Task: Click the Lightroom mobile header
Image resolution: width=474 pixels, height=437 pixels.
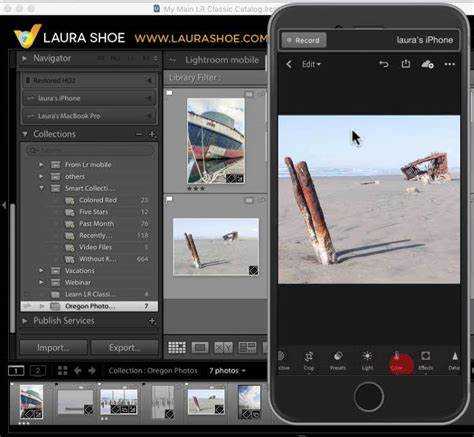Action: [222, 60]
